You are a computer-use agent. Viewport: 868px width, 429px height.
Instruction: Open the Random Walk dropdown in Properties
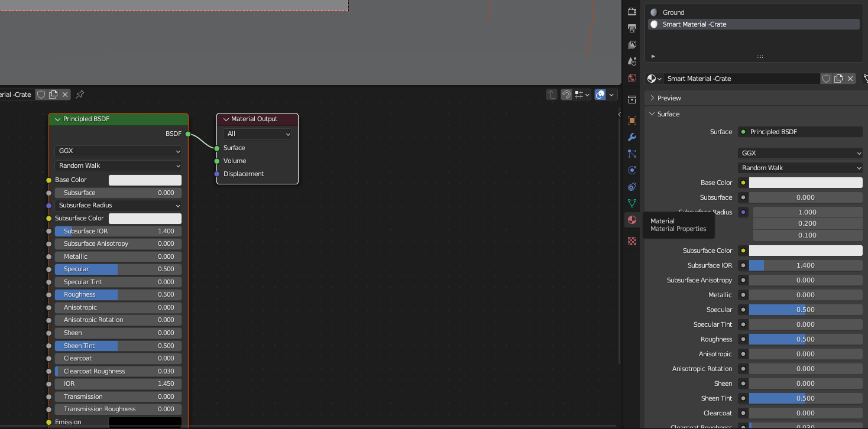click(800, 168)
